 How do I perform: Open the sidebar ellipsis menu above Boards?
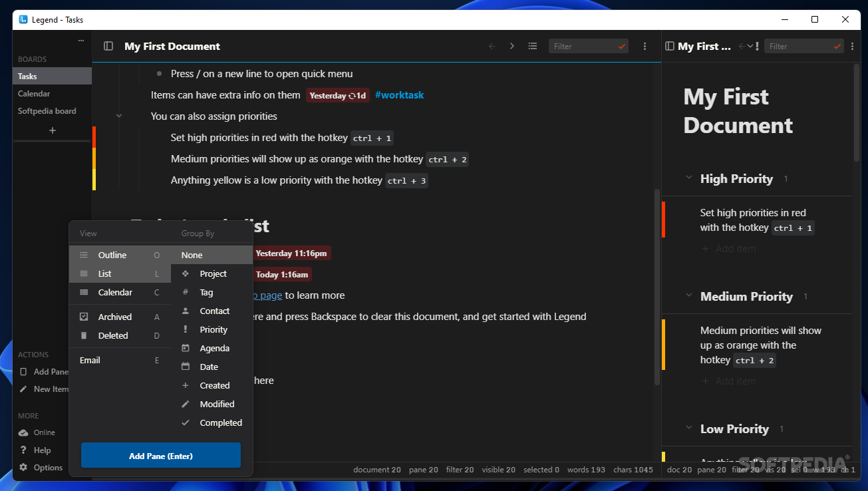tap(81, 41)
